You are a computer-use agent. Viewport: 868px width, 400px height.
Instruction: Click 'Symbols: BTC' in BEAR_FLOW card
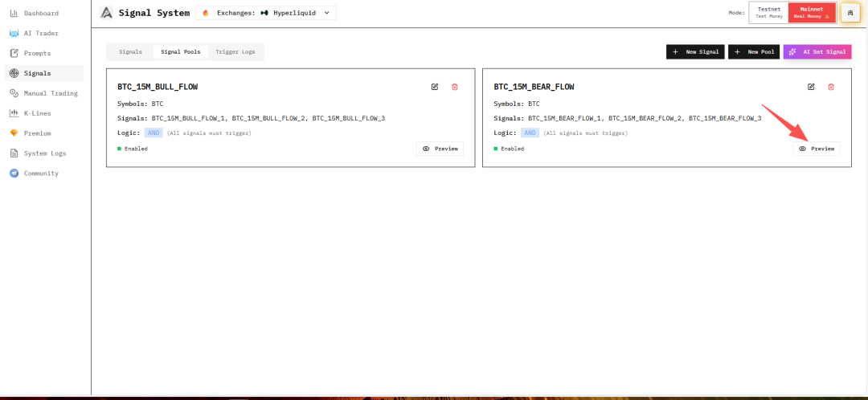(517, 104)
